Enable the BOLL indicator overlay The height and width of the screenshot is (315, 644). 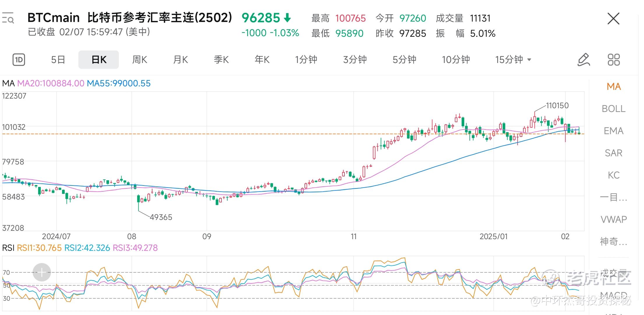pyautogui.click(x=614, y=109)
